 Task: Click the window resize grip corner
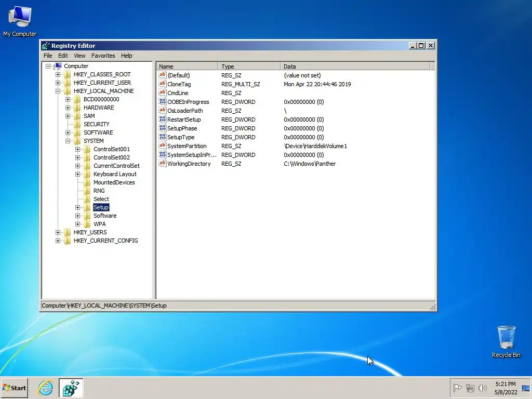(x=432, y=307)
